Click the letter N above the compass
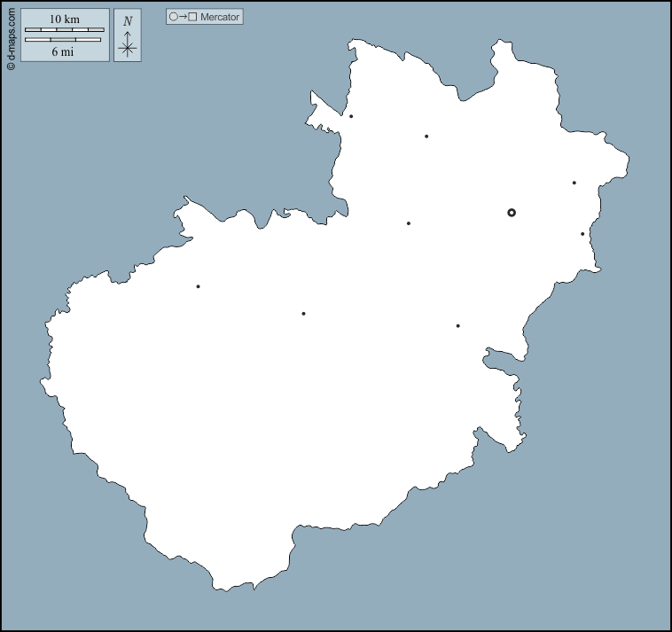This screenshot has height=632, width=672. pyautogui.click(x=128, y=21)
